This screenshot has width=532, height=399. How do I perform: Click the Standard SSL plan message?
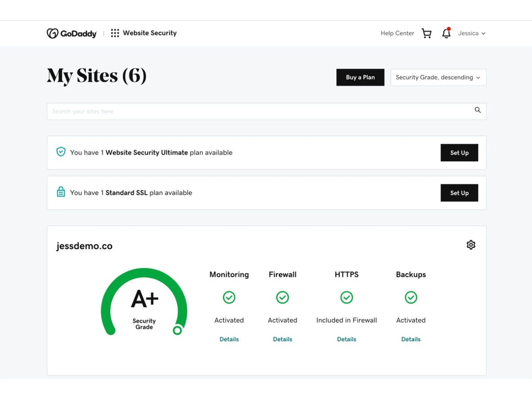click(x=131, y=193)
